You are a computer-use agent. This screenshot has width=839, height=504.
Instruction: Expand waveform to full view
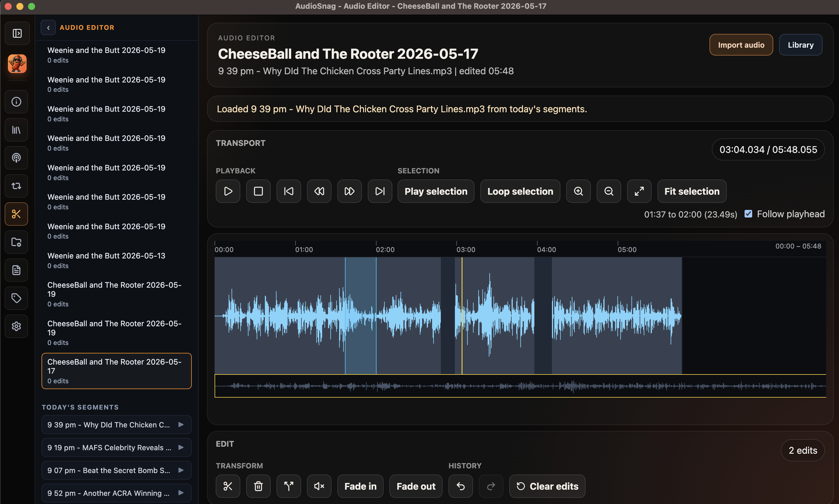coord(639,191)
